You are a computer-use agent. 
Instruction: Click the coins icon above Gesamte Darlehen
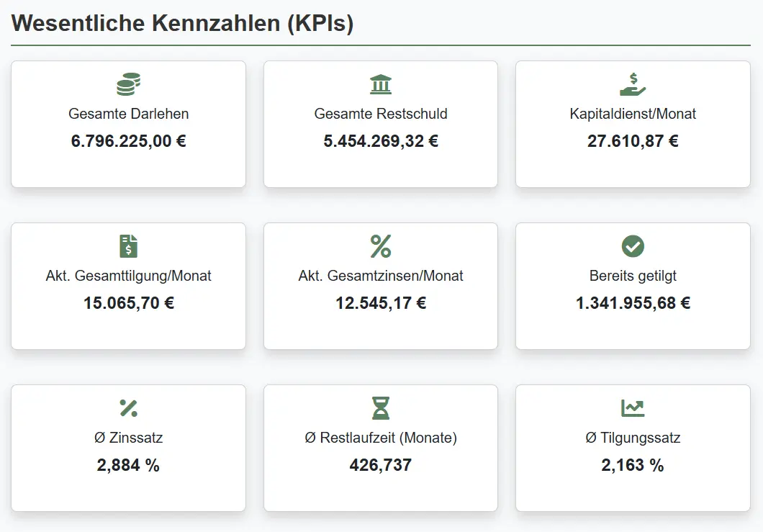coord(128,84)
